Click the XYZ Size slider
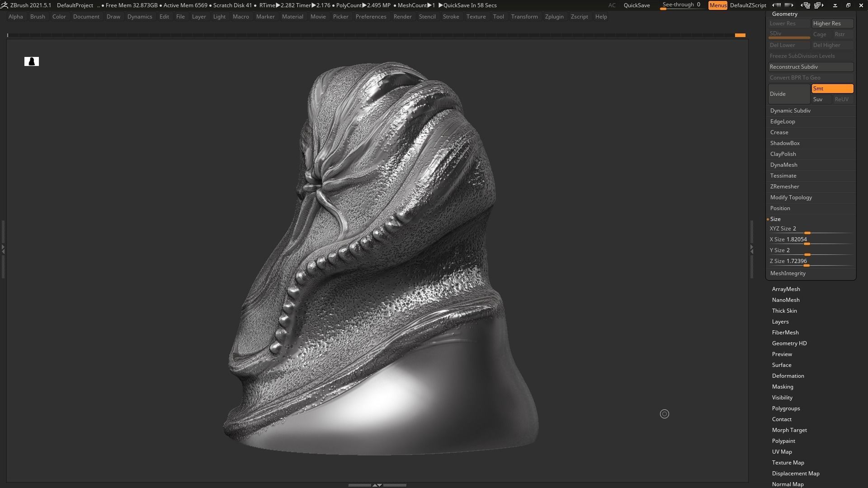Screen dimensions: 868x488 811,229
